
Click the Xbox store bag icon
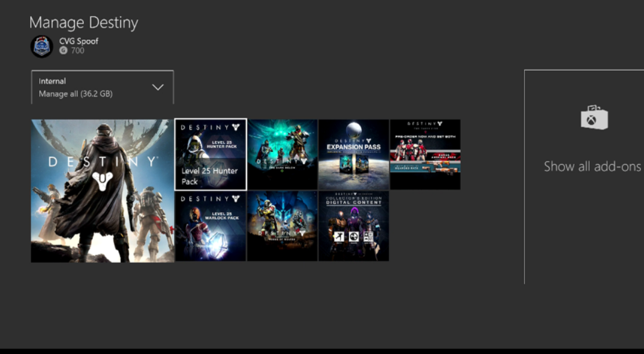click(x=593, y=118)
